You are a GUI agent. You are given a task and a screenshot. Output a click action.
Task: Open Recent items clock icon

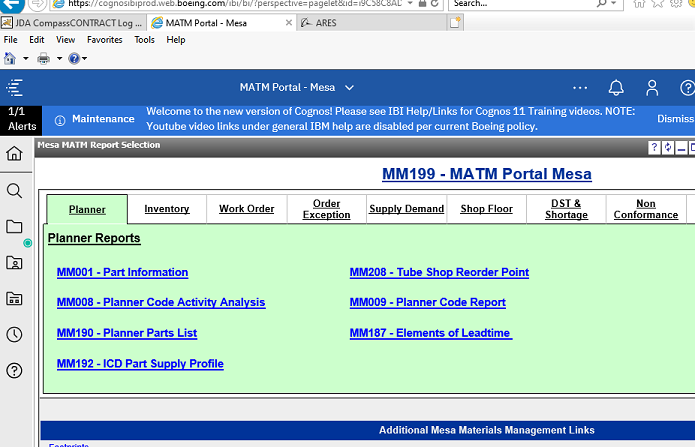click(x=14, y=334)
